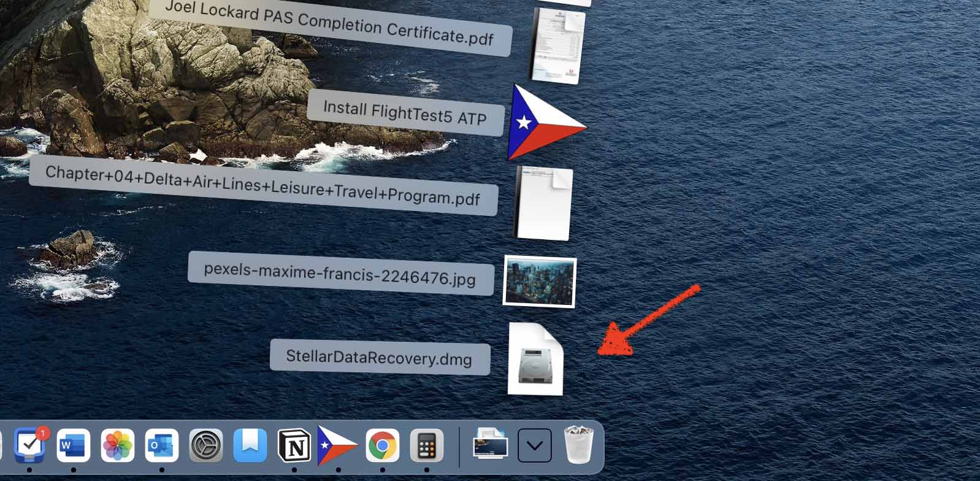Launch Notion from the dock
The width and height of the screenshot is (980, 481).
point(294,445)
